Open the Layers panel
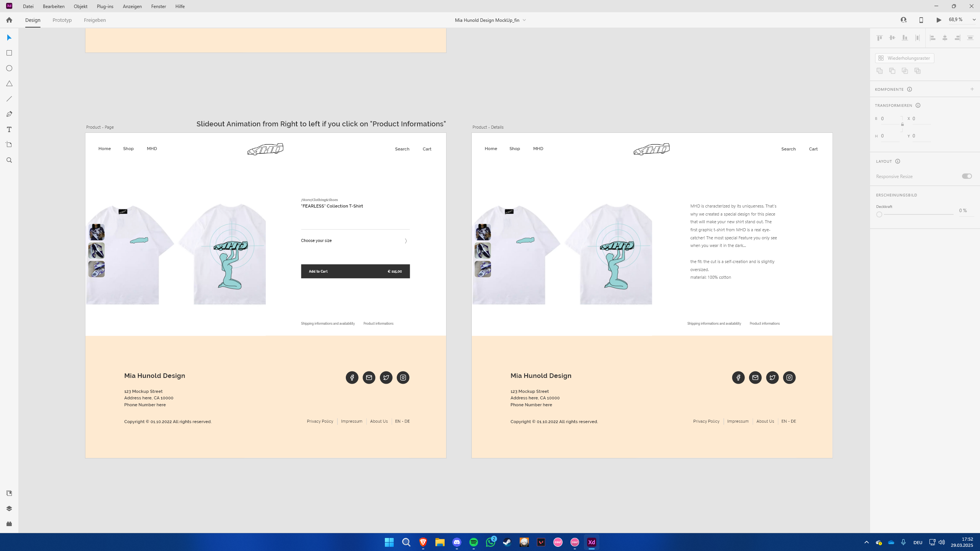980x551 pixels. tap(9, 508)
